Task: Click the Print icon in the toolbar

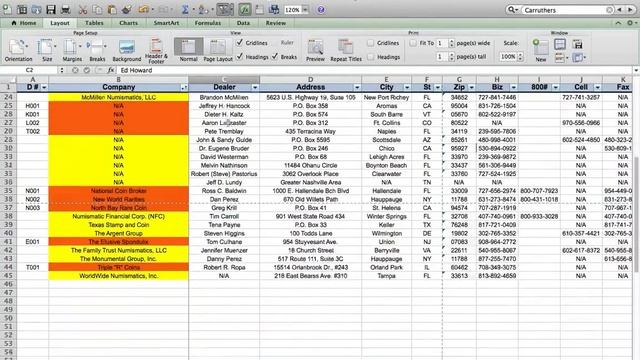Action: 65,9
